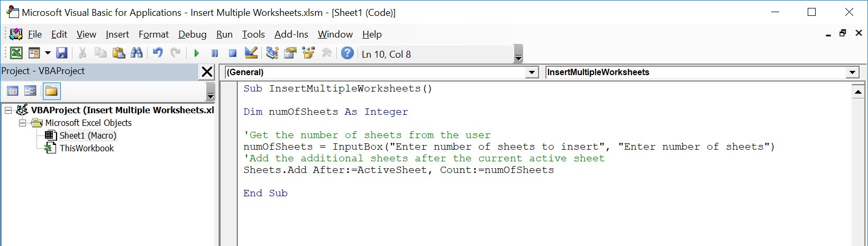Open Visual Basic Help question icon
The height and width of the screenshot is (246, 868).
point(348,53)
